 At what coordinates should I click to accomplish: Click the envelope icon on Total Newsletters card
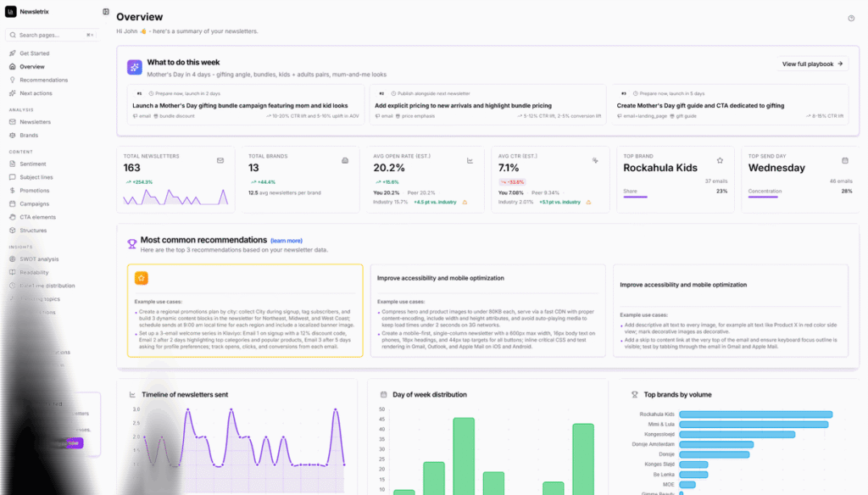220,160
